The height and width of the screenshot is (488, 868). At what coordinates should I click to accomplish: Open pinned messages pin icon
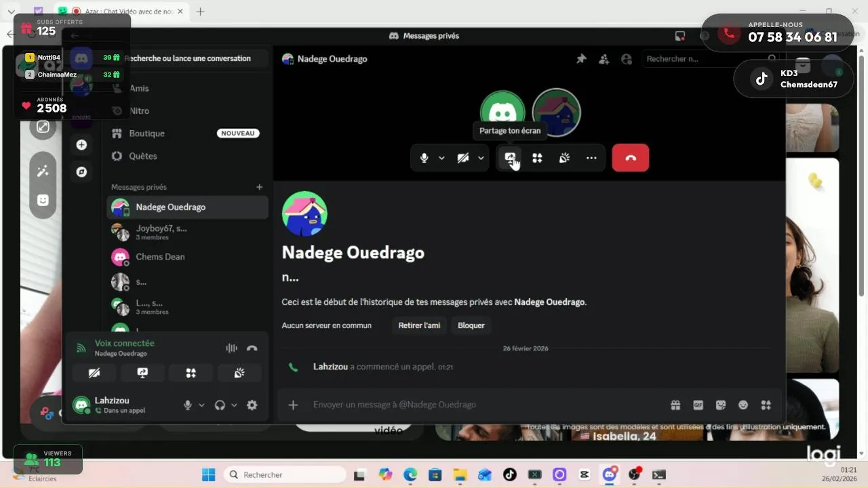pyautogui.click(x=581, y=59)
